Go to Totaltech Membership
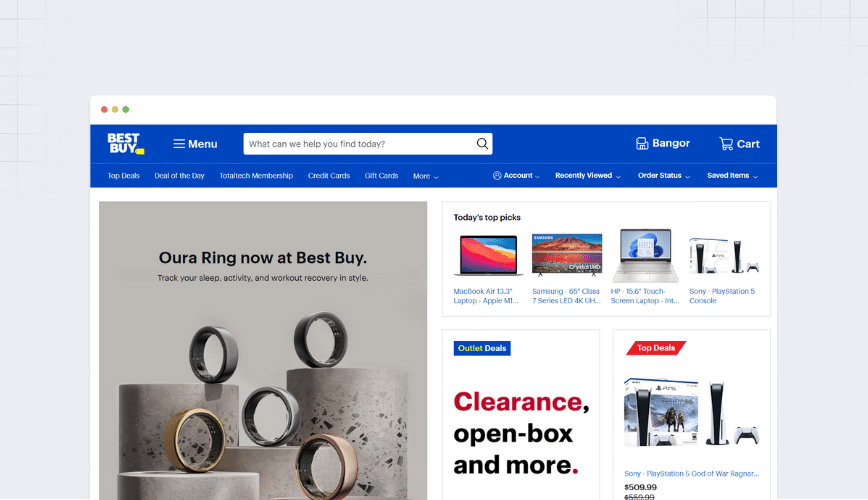Image resolution: width=868 pixels, height=500 pixels. coord(256,176)
